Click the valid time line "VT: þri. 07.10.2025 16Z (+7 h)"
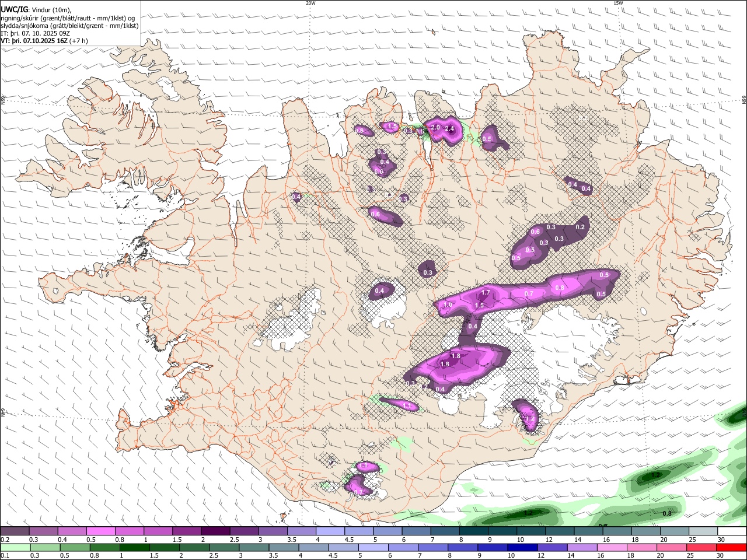Viewport: 747px width, 560px height. coord(44,41)
